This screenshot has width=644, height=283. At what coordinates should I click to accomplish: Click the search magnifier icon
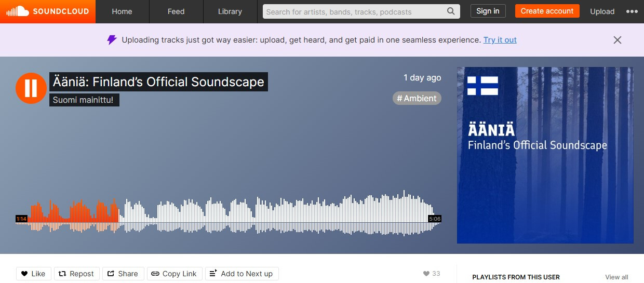[x=451, y=11]
